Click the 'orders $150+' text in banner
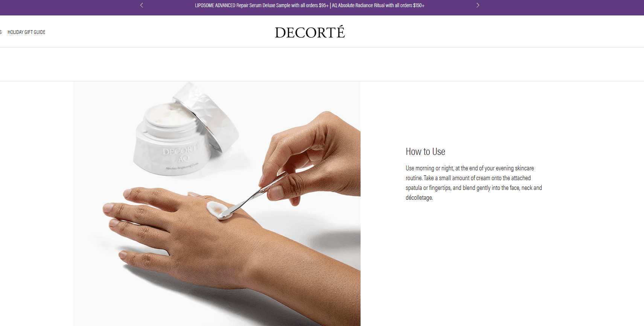 pyautogui.click(x=413, y=5)
